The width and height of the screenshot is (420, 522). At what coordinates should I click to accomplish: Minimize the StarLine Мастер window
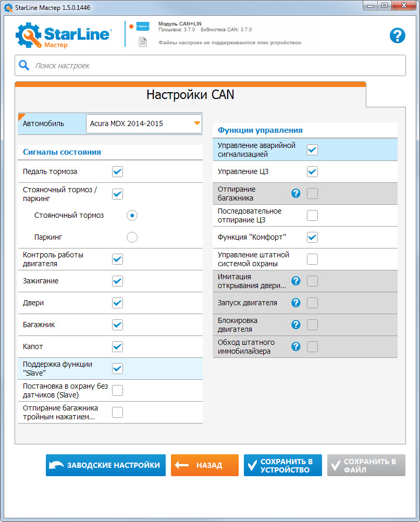point(370,5)
